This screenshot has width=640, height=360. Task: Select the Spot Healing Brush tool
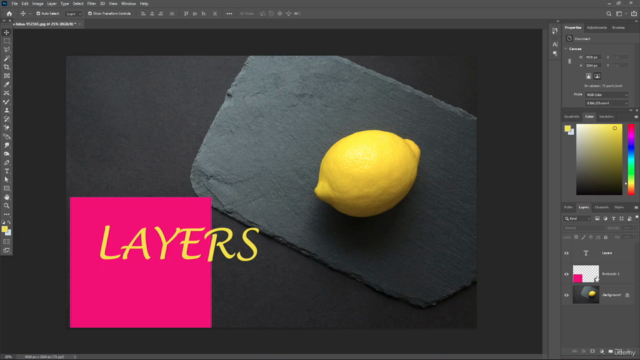click(x=7, y=93)
